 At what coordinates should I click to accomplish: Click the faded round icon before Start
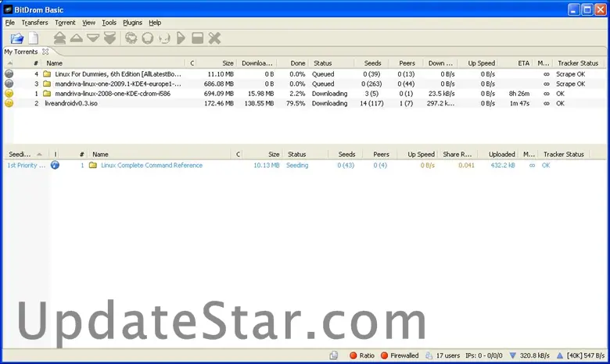[x=164, y=38]
